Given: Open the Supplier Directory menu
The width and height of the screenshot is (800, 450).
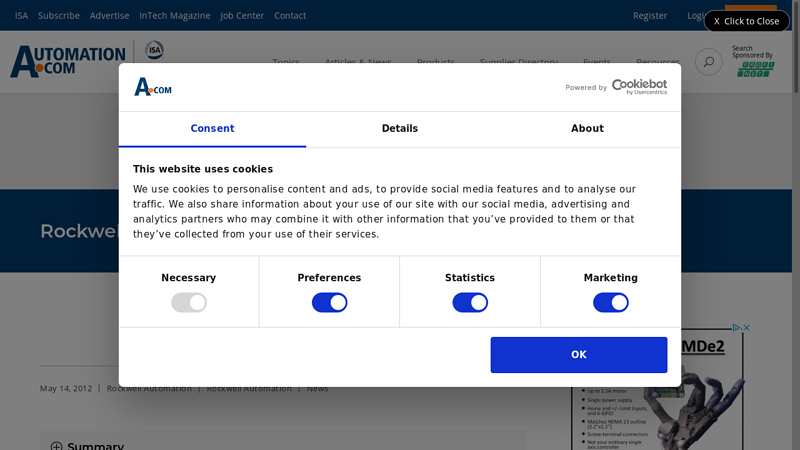Looking at the screenshot, I should (x=518, y=61).
